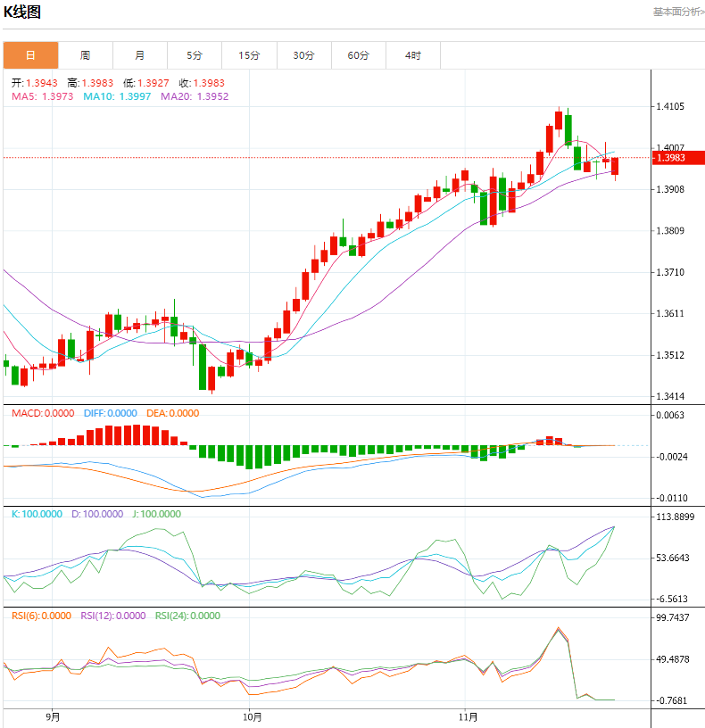Click the RSI(6) indicator label

click(x=41, y=616)
